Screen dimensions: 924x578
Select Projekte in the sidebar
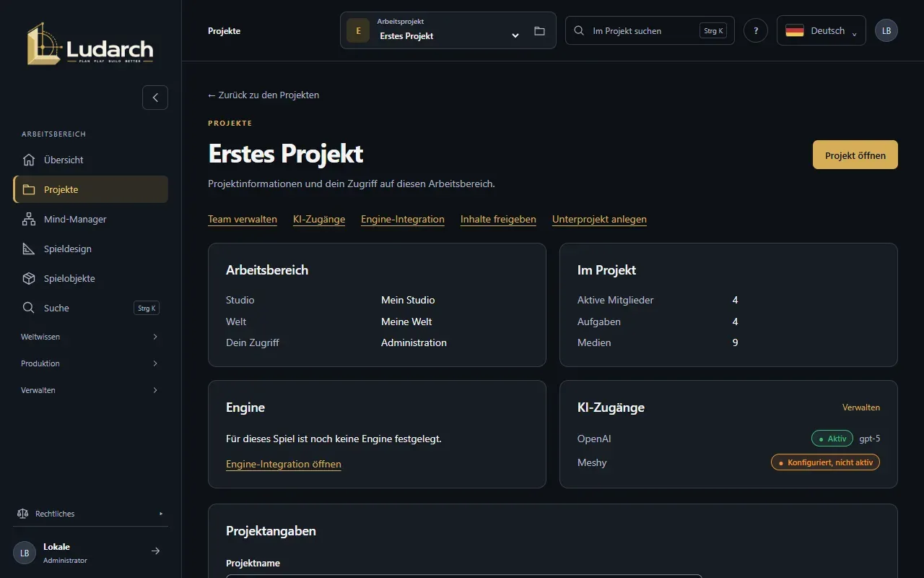click(90, 189)
